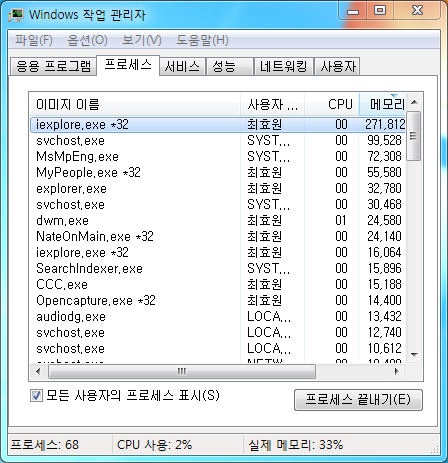Open the 파일(F) menu
The height and width of the screenshot is (463, 448).
[34, 40]
